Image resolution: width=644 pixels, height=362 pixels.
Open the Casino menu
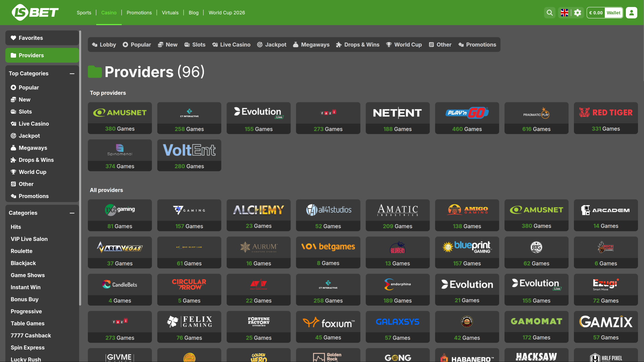click(109, 13)
